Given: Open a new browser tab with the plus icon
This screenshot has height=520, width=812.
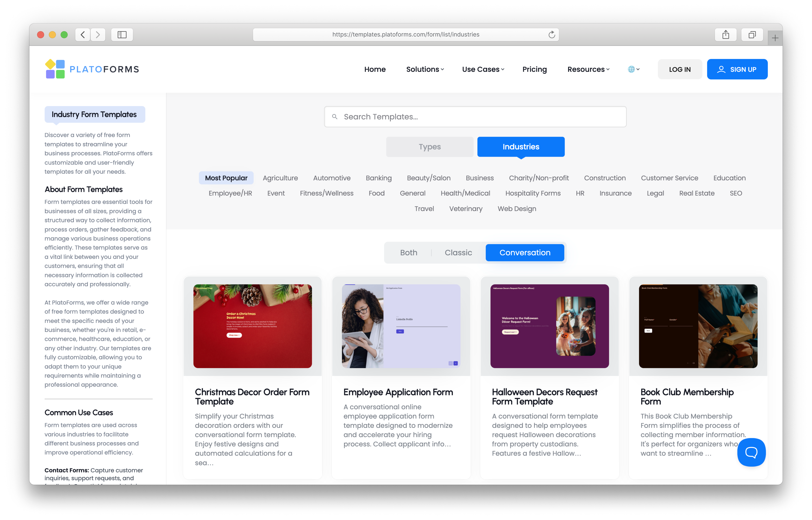Looking at the screenshot, I should [x=775, y=38].
